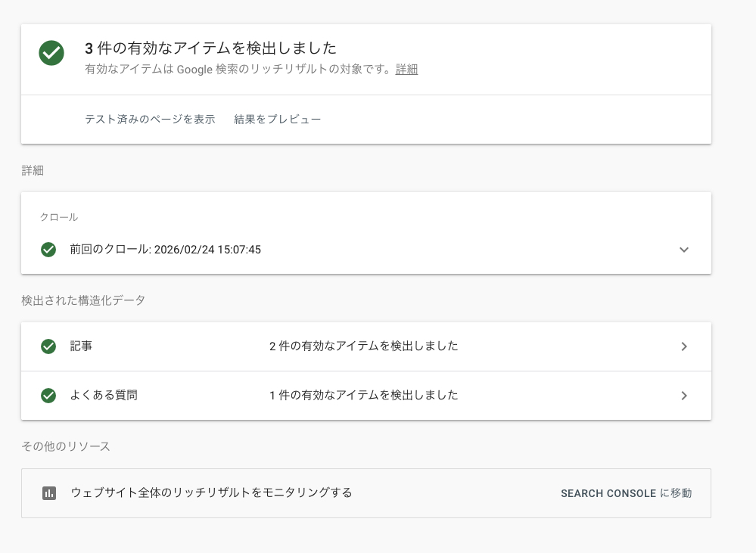The width and height of the screenshot is (756, 553).
Task: Collapse the 前回のクロール row chevron
Action: point(683,249)
